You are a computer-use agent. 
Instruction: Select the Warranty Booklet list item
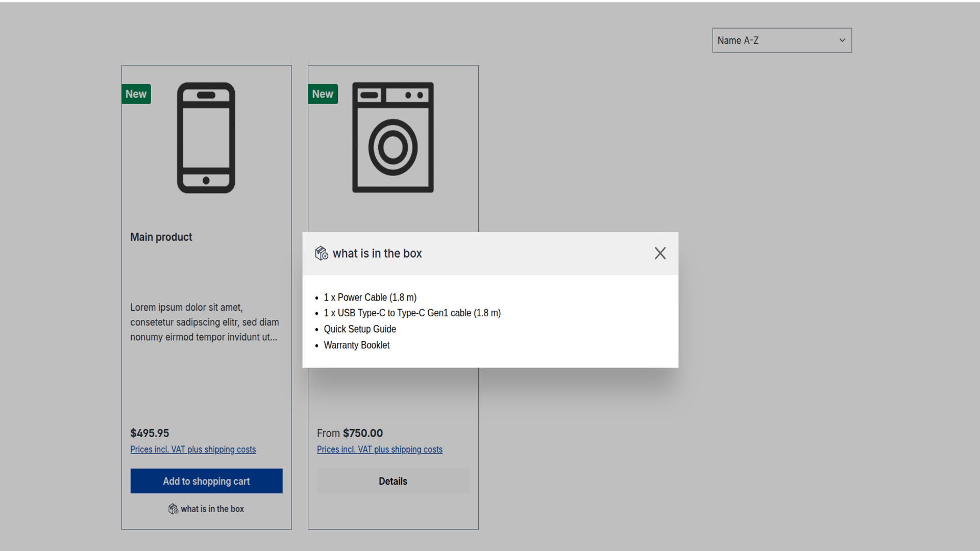point(356,345)
